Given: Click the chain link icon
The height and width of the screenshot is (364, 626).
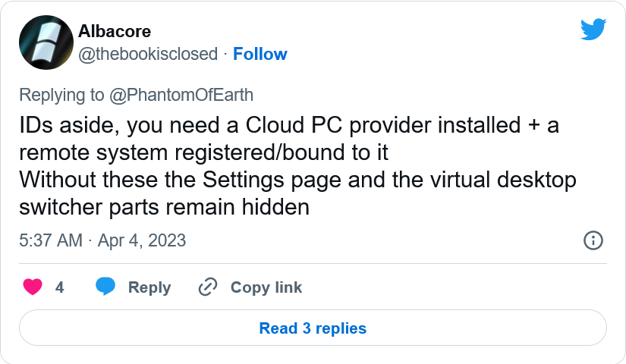Looking at the screenshot, I should 208,287.
